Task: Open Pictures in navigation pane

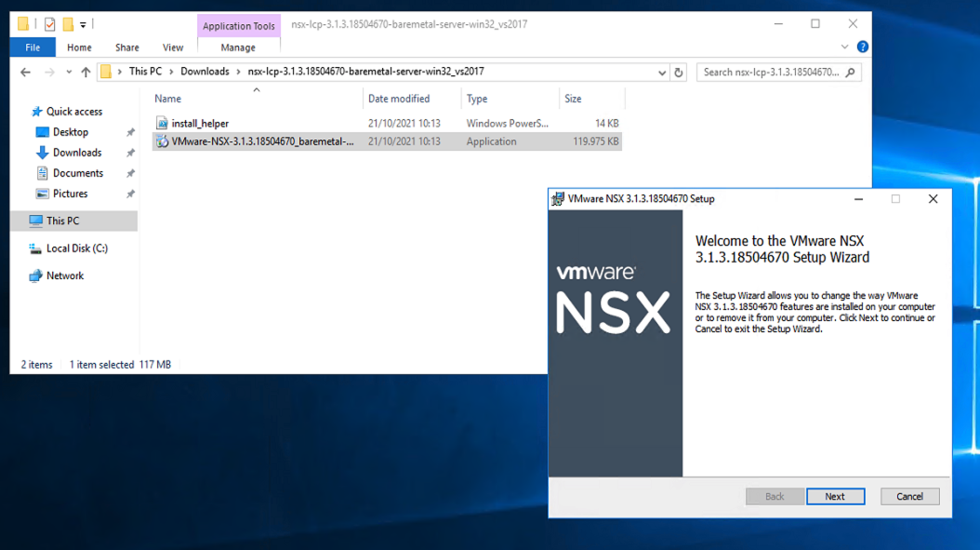Action: pos(70,194)
